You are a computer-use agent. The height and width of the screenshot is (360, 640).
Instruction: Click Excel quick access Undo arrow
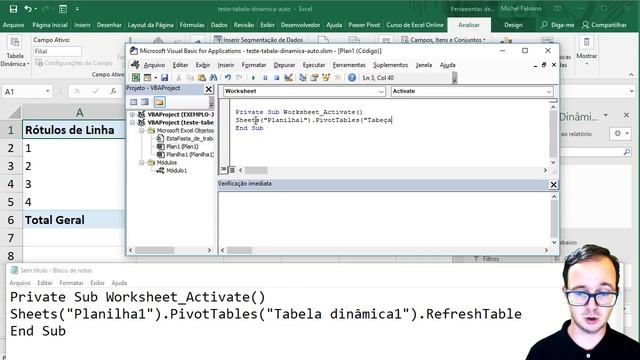[27, 9]
